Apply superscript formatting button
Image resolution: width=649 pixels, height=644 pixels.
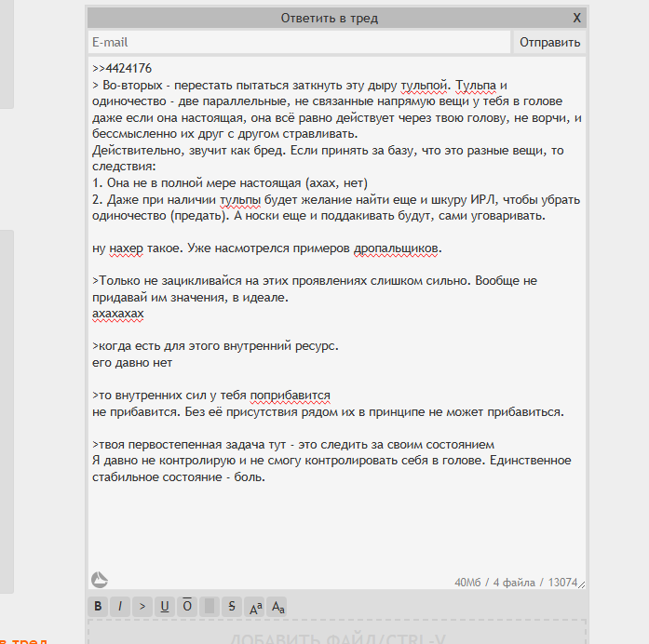click(255, 607)
